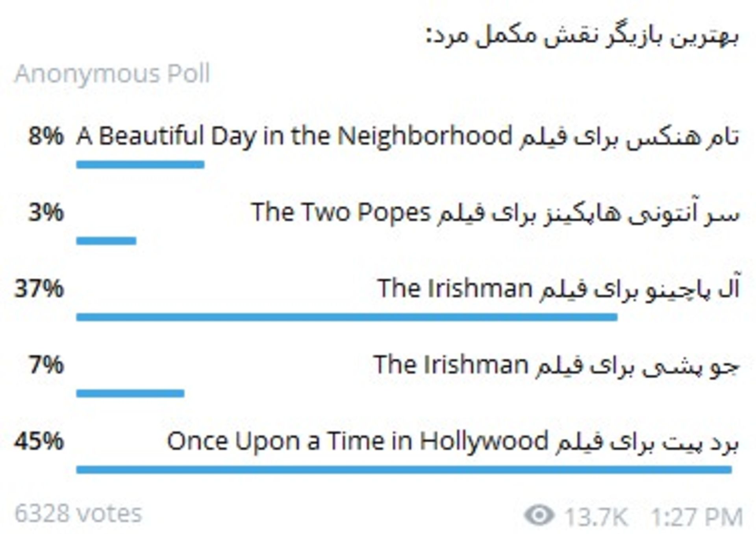Screen dimensions: 756x534
Task: Click the 7% result bar
Action: (x=130, y=393)
